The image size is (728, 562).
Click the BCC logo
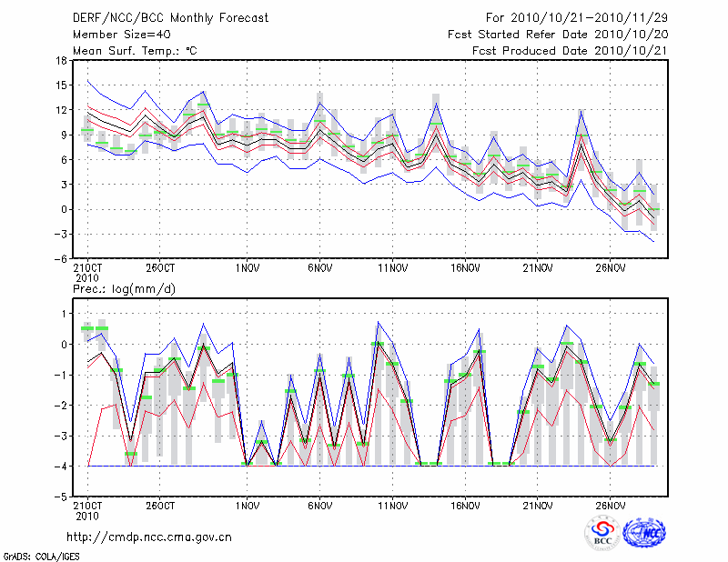click(602, 533)
